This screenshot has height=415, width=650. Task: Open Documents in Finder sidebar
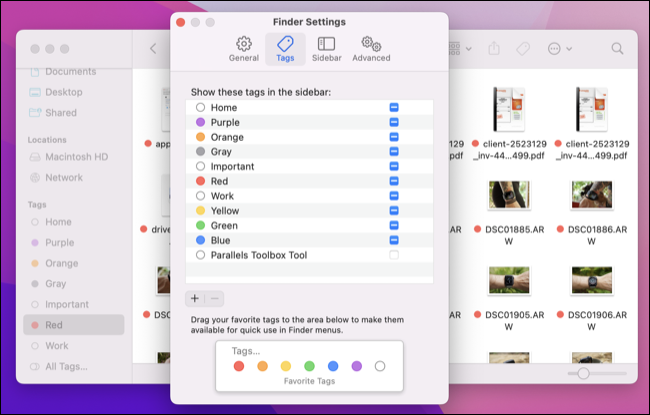pos(63,72)
